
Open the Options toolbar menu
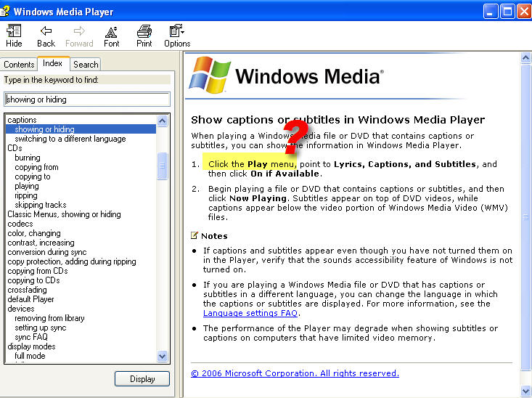coord(176,31)
